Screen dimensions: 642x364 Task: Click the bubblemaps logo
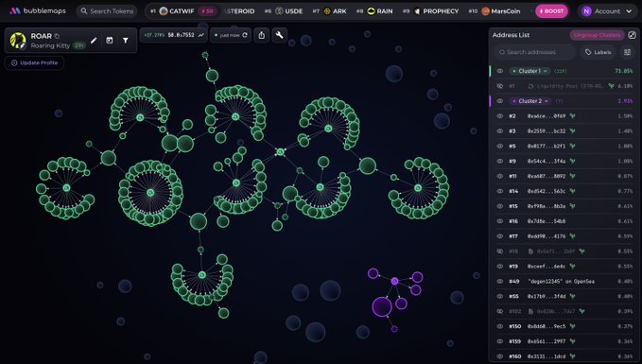coord(38,11)
